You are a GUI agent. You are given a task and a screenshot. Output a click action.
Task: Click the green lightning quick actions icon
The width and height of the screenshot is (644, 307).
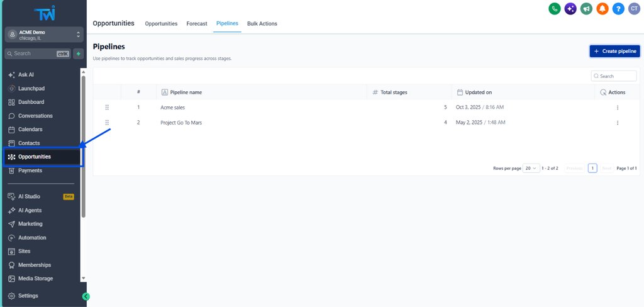click(x=79, y=53)
